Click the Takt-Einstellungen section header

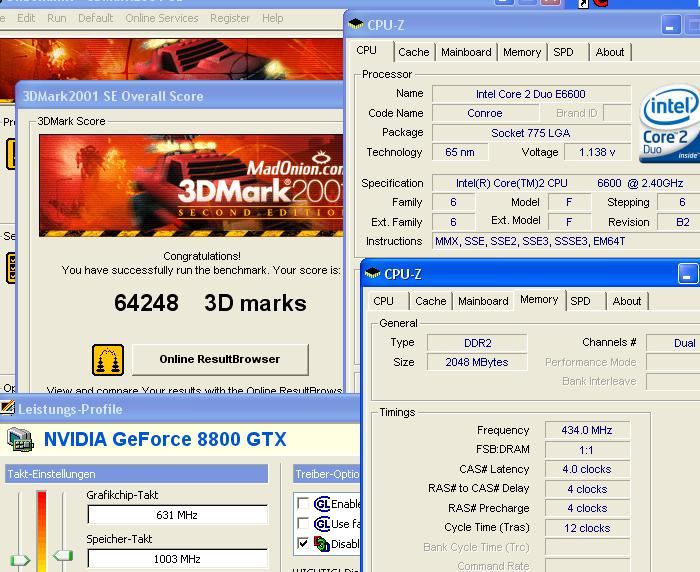pyautogui.click(x=137, y=474)
